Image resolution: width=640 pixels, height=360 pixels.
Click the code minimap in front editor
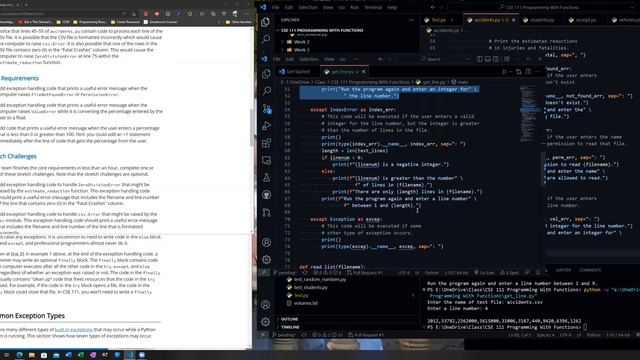530,114
